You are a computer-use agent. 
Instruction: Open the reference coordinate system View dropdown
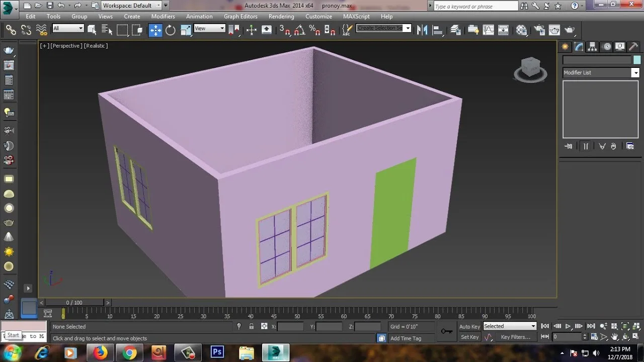click(209, 29)
